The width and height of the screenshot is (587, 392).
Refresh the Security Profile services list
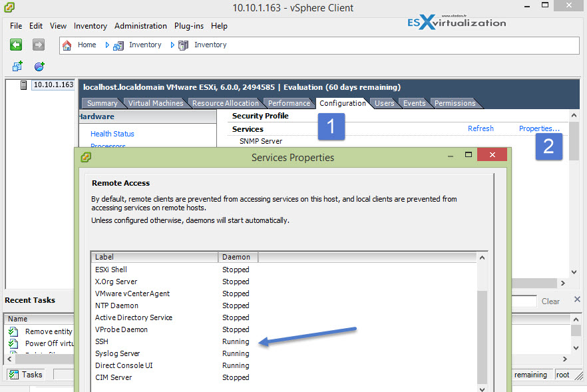(x=481, y=128)
